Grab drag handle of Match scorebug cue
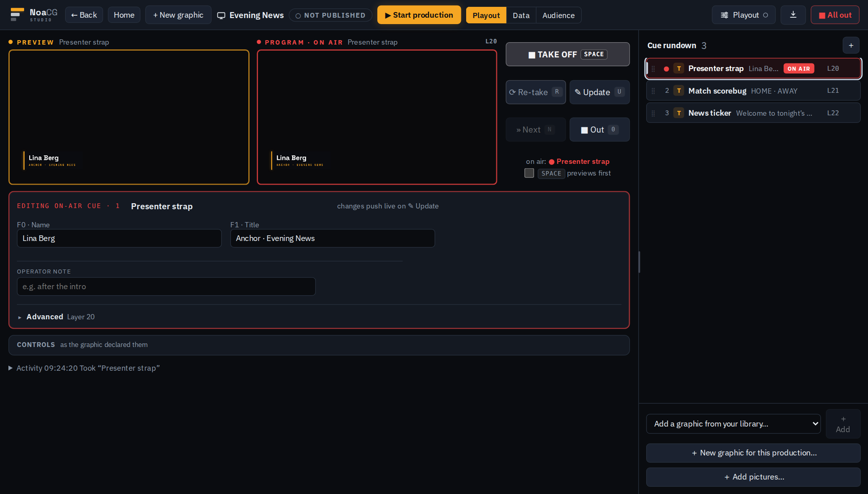The height and width of the screenshot is (494, 868). [x=653, y=91]
